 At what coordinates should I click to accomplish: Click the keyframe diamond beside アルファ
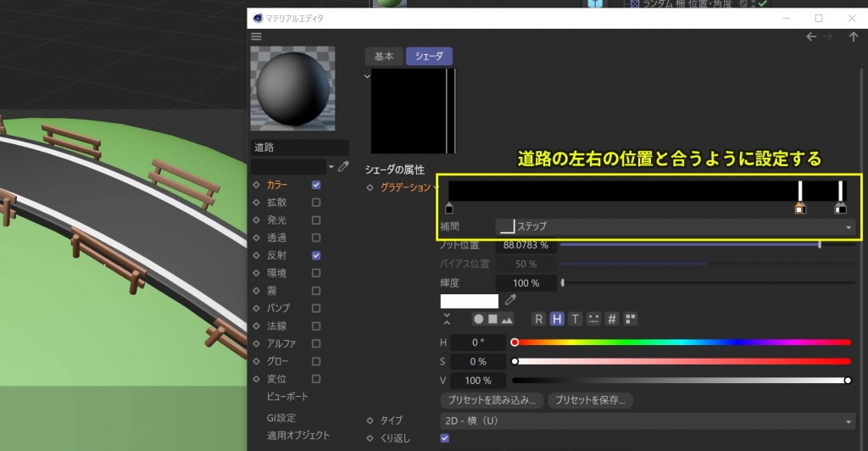tap(256, 343)
